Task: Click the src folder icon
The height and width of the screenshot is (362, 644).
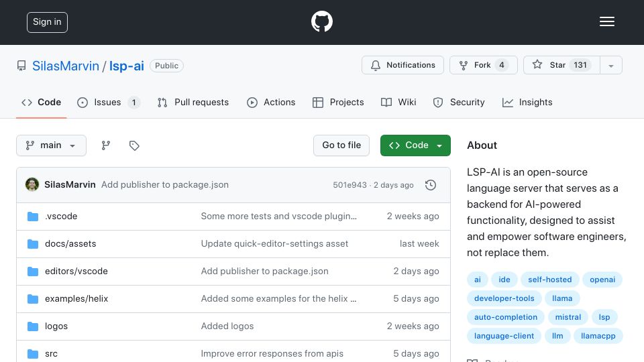Action: (33, 354)
